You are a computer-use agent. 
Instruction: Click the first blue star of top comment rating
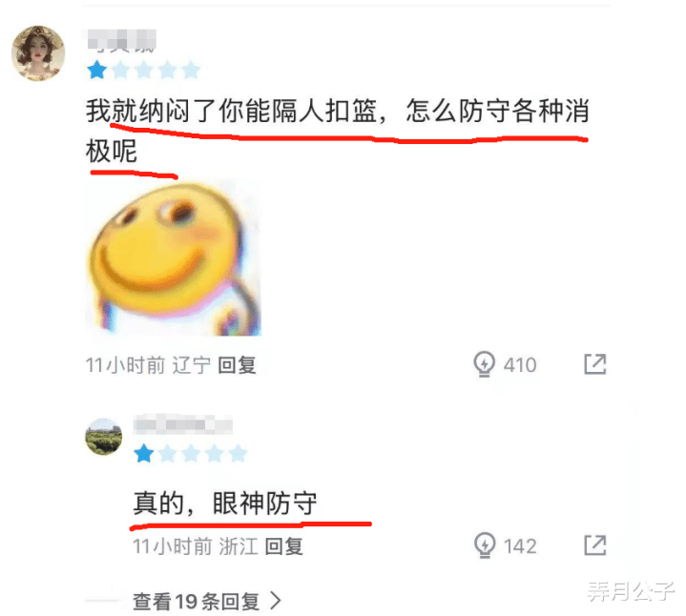click(x=96, y=70)
